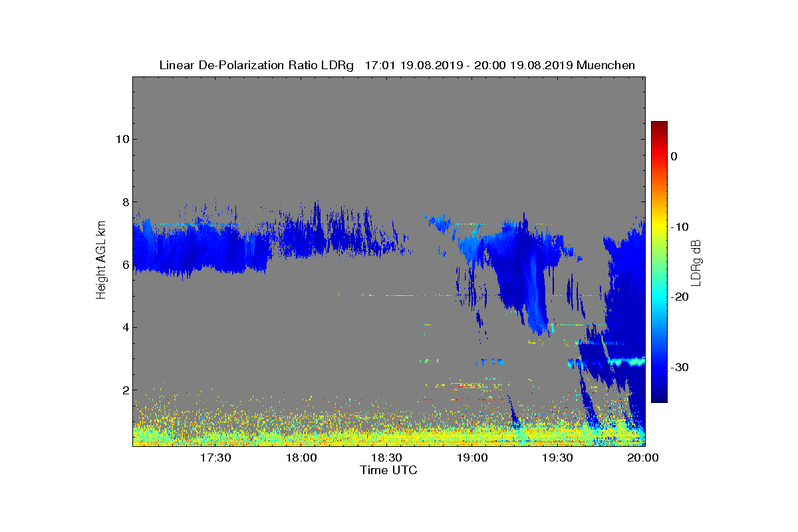This screenshot has width=798, height=532.
Task: Click the 8 km height tick label
Action: pyautogui.click(x=125, y=201)
